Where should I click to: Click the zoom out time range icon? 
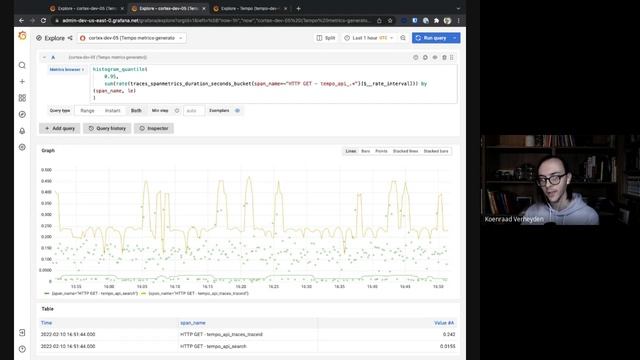403,38
